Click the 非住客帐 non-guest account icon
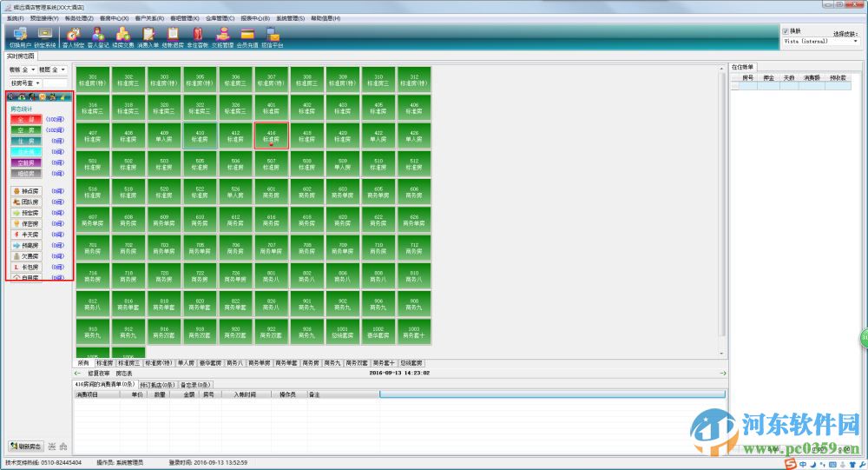The height and width of the screenshot is (470, 868). (x=198, y=37)
